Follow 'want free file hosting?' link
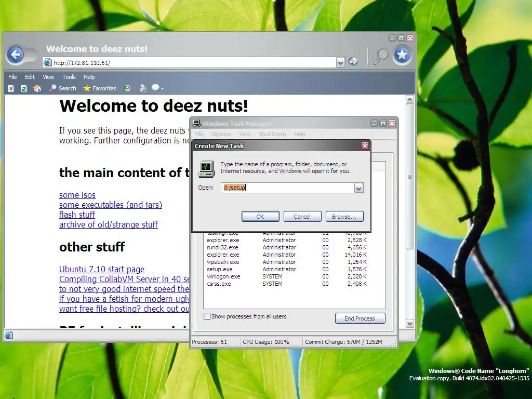 point(124,309)
